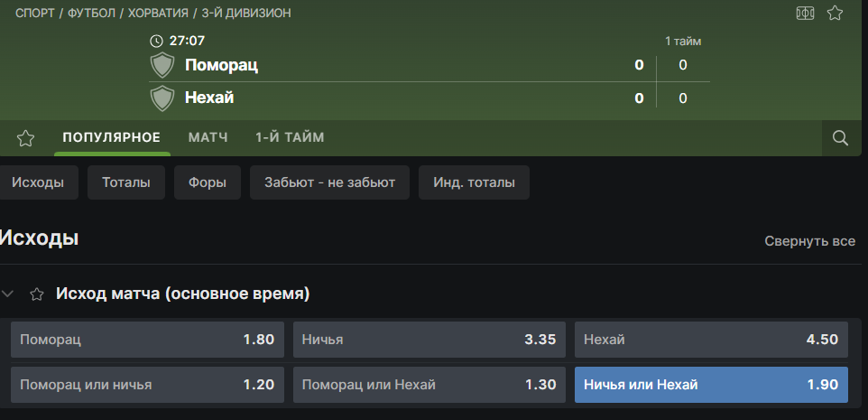
Task: Click the Поморац team shield logo
Action: click(x=162, y=65)
